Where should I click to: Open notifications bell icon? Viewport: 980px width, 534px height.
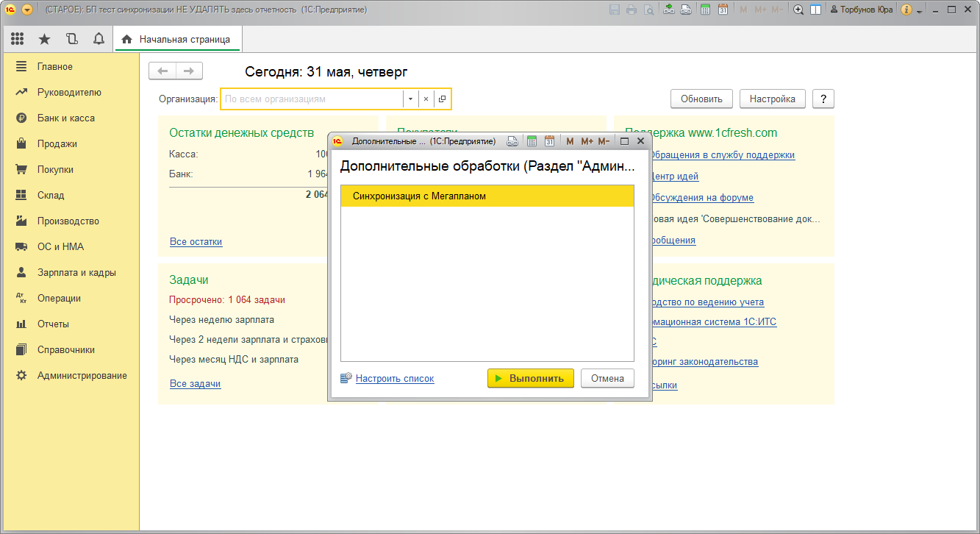point(99,39)
